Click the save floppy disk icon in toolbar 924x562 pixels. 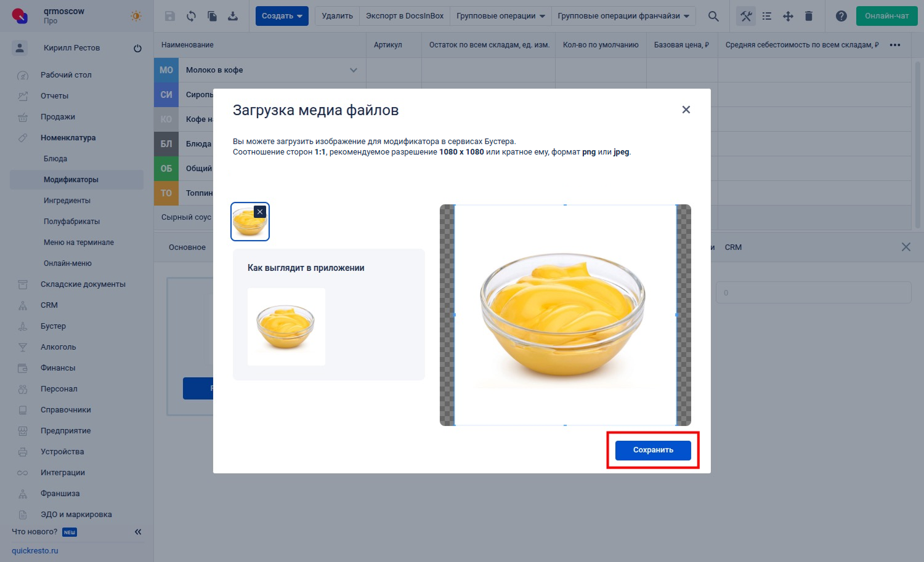(x=170, y=16)
